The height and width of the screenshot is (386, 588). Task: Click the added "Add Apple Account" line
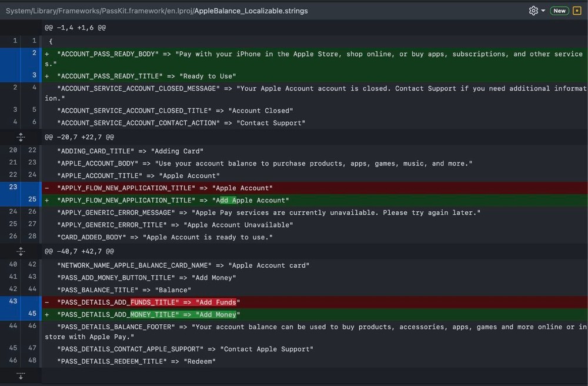(315, 200)
